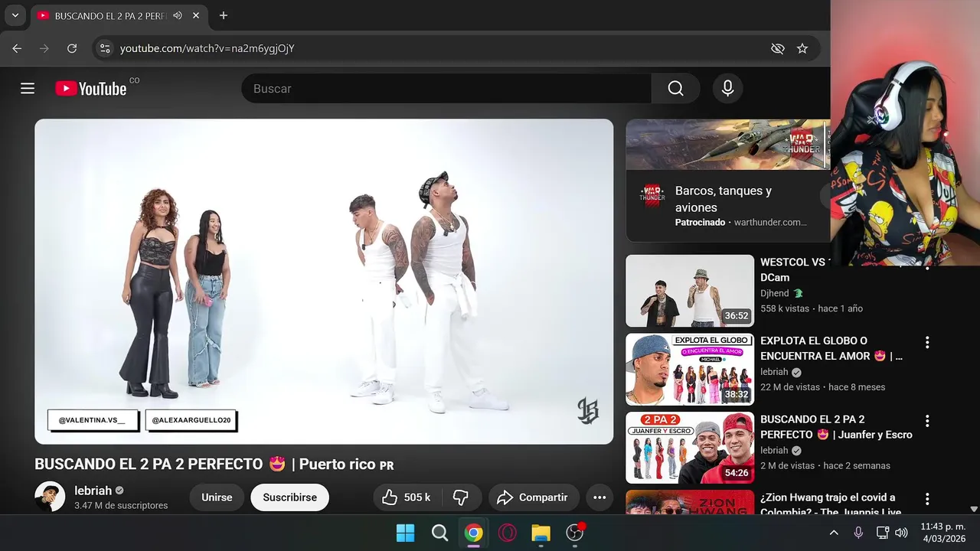Click the taskbar microphone tray icon

click(x=858, y=533)
